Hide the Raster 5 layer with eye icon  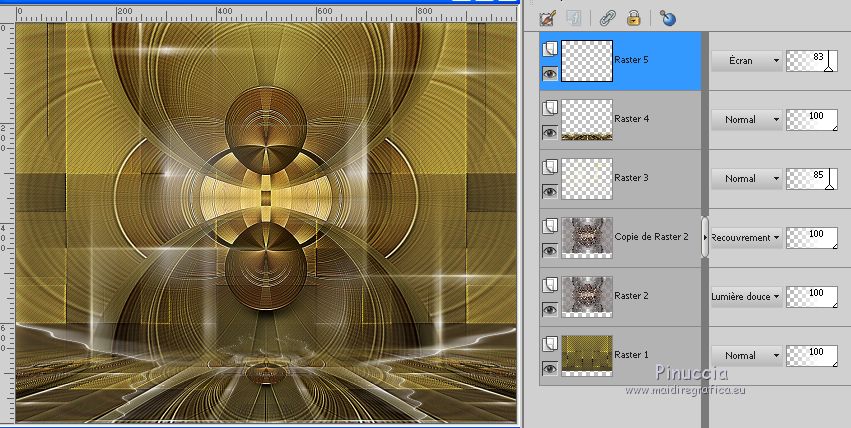[548, 73]
